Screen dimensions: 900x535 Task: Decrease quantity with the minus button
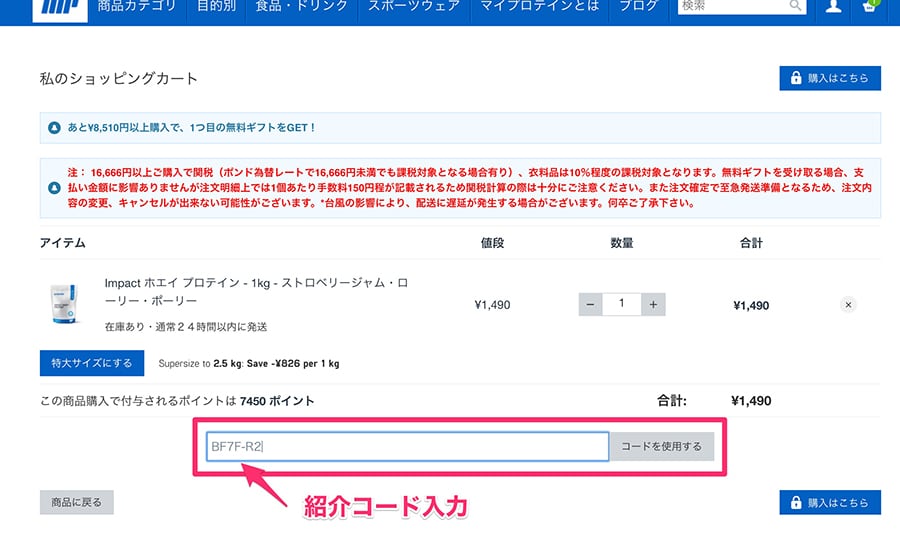590,304
